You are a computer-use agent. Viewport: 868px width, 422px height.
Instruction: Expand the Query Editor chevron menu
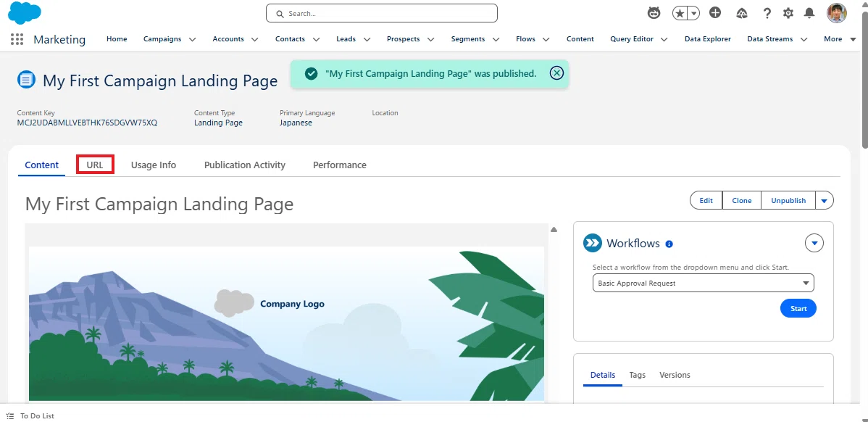point(664,39)
